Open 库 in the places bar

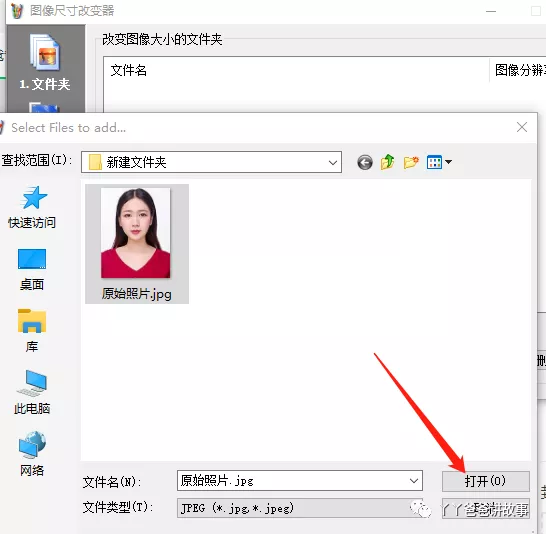click(x=32, y=331)
